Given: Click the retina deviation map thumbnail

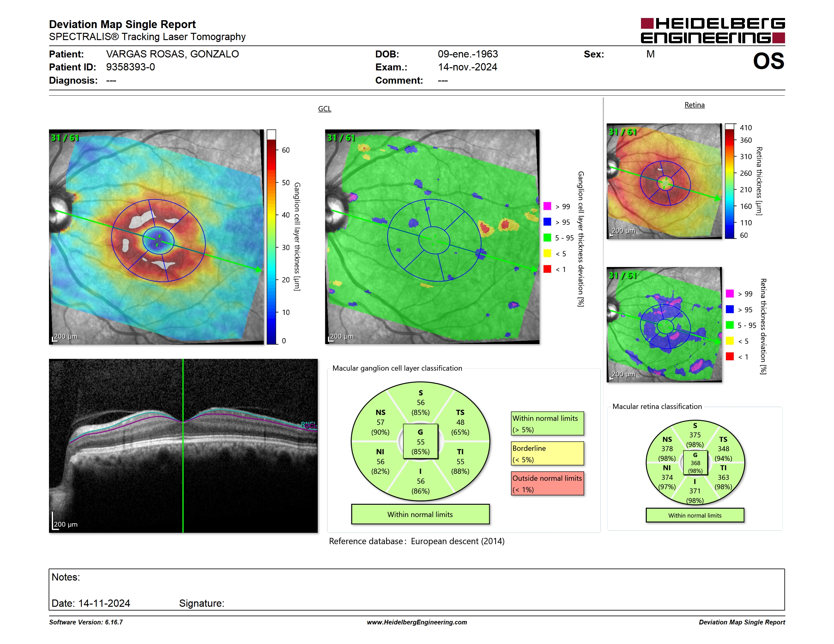Looking at the screenshot, I should tap(664, 325).
